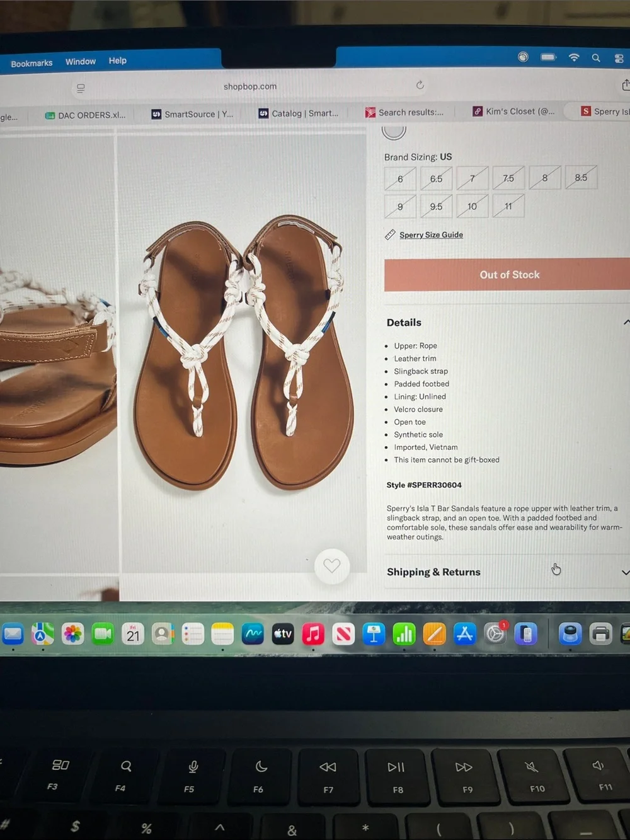Screen dimensions: 630x840
Task: Open News app in dock
Action: tap(343, 634)
